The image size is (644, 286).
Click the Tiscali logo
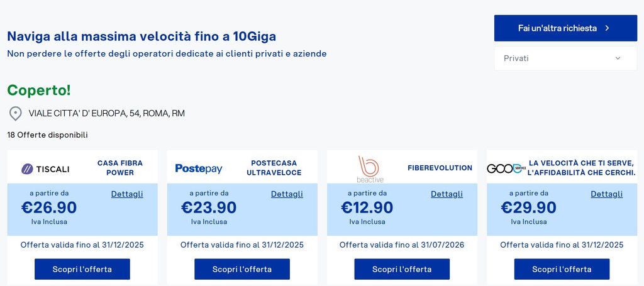pos(45,168)
